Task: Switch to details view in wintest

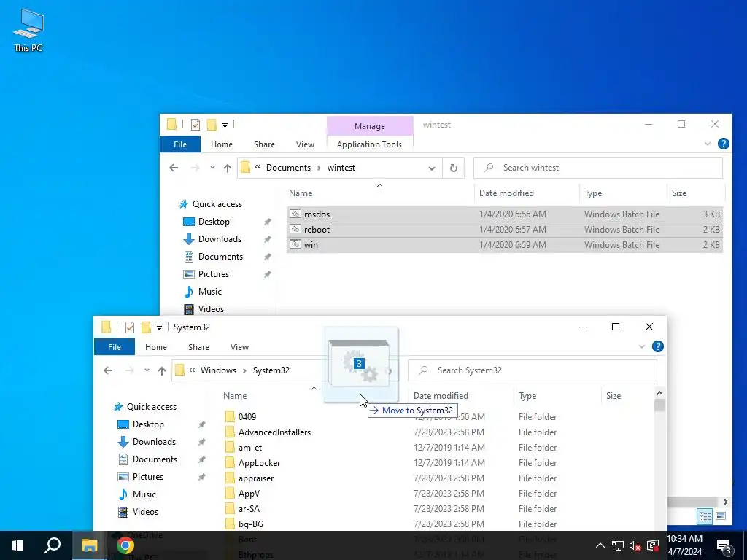Action: click(x=705, y=516)
